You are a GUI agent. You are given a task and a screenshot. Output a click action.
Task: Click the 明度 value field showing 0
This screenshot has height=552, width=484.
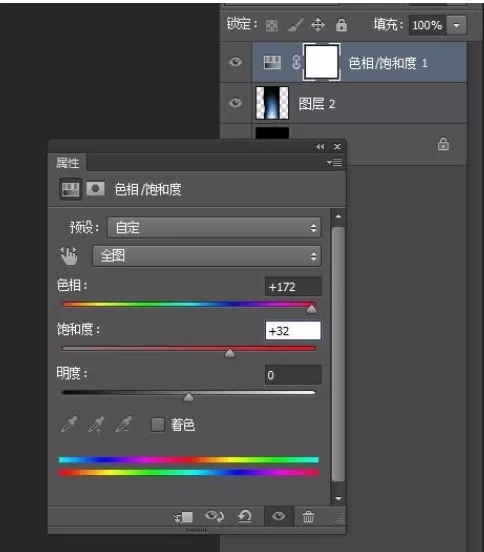point(293,375)
